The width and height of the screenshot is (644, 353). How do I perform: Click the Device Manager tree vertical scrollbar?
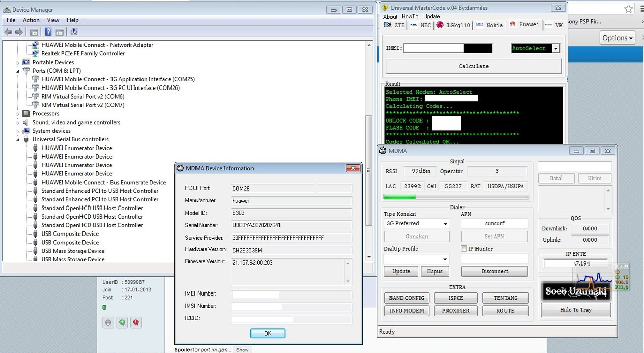coord(369,151)
